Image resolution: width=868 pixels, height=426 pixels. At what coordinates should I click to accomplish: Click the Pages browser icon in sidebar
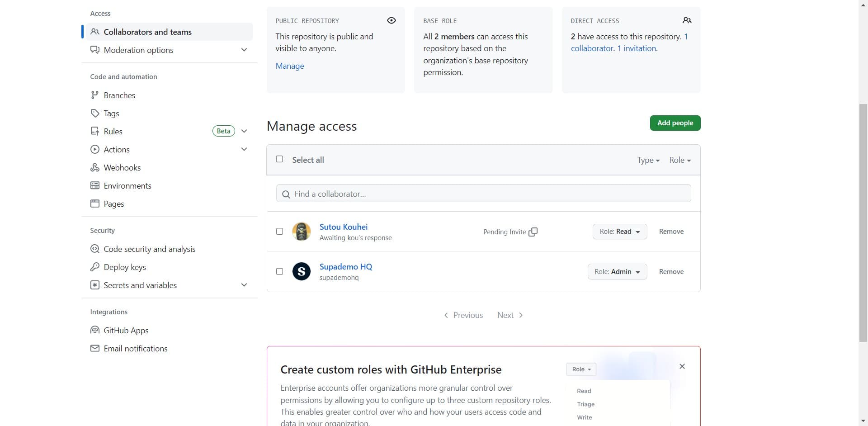[x=94, y=204]
